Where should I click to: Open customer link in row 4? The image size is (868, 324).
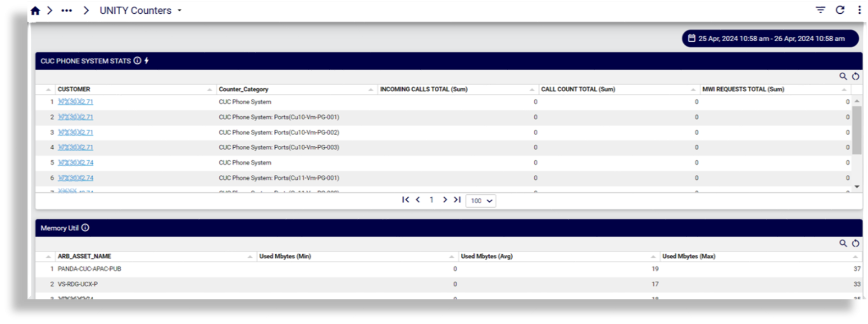(76, 147)
